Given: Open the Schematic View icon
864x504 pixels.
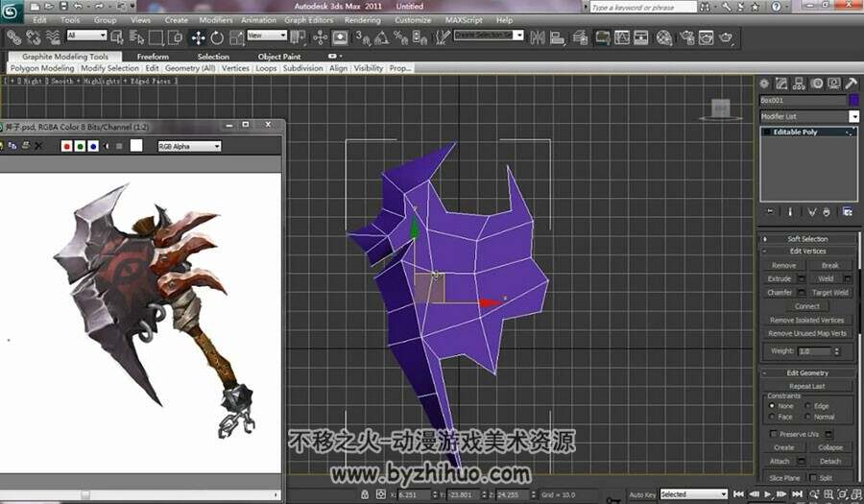Looking at the screenshot, I should coord(641,37).
